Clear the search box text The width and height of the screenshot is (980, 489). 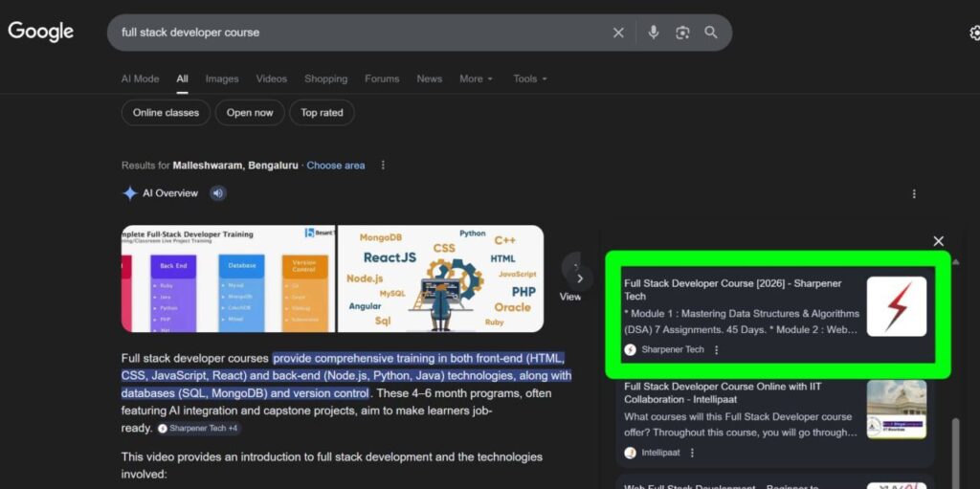tap(618, 33)
